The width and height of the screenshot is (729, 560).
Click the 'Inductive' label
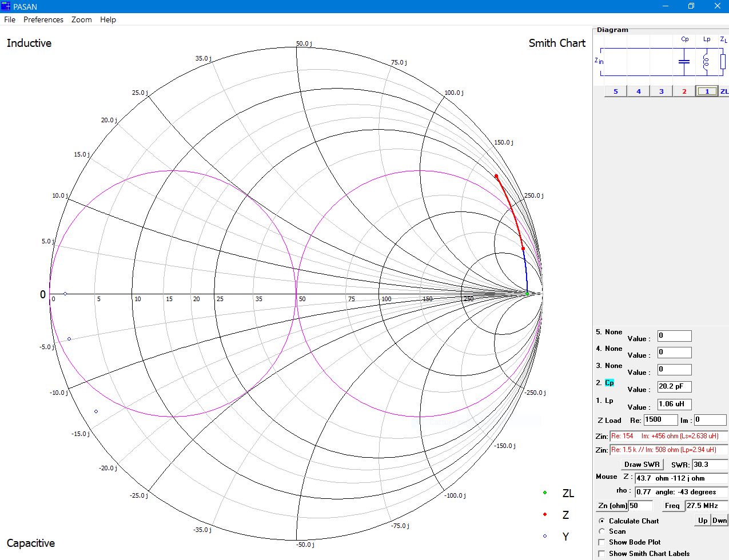(x=29, y=43)
